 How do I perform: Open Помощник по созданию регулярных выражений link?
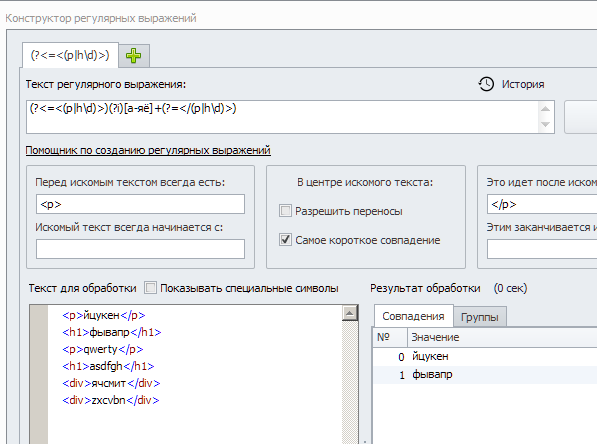point(148,150)
